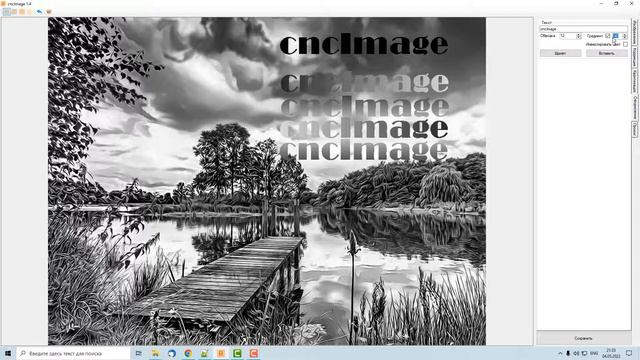Open the blue circular browser taskbar icon

pyautogui.click(x=172, y=353)
